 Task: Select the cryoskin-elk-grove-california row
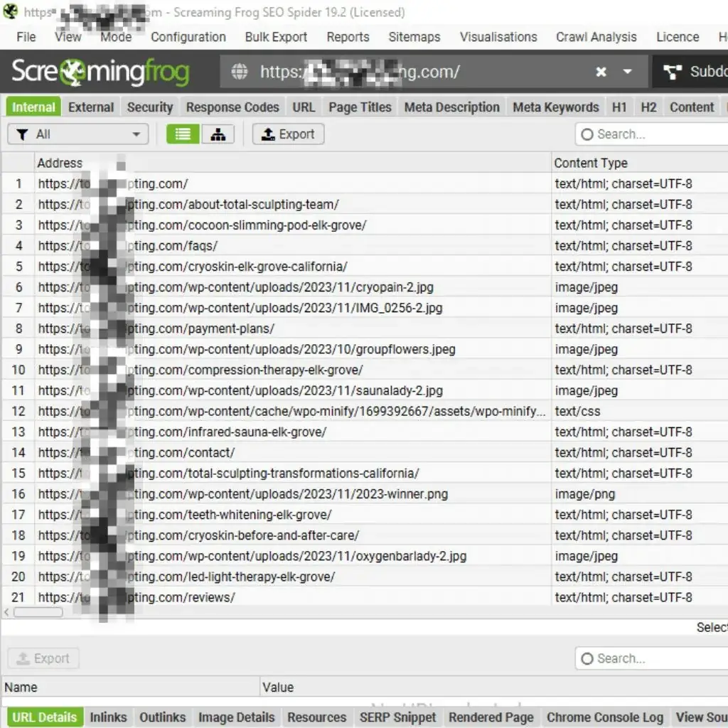tap(365, 267)
